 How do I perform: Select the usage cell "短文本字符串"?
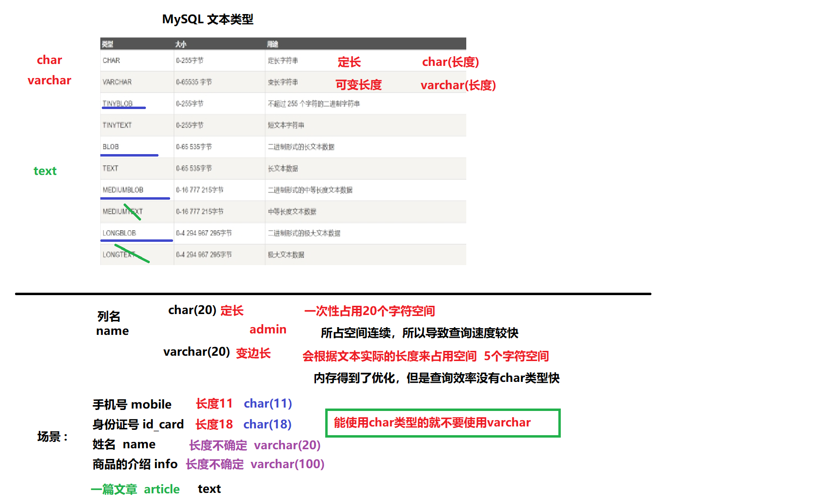[286, 125]
